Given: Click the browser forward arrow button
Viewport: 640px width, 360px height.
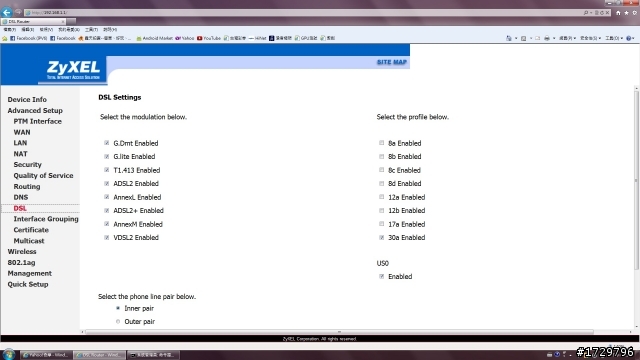Looking at the screenshot, I should (18, 13).
